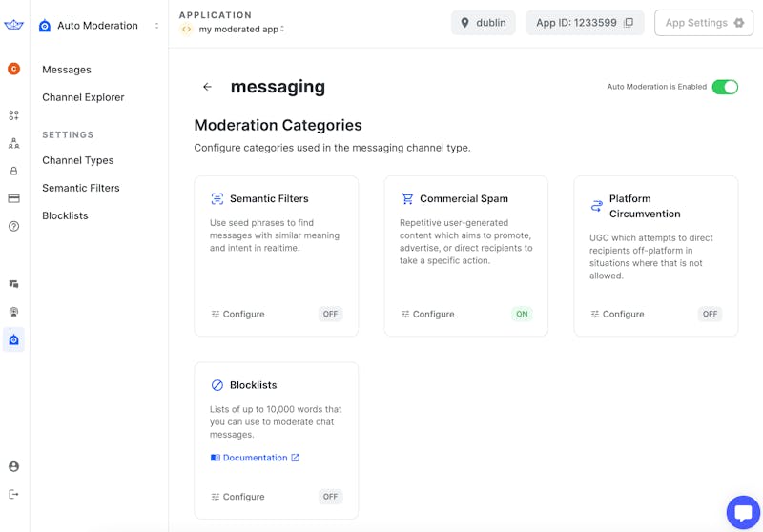Click the Semantic Filters card icon
Image resolution: width=763 pixels, height=532 pixels.
(217, 198)
